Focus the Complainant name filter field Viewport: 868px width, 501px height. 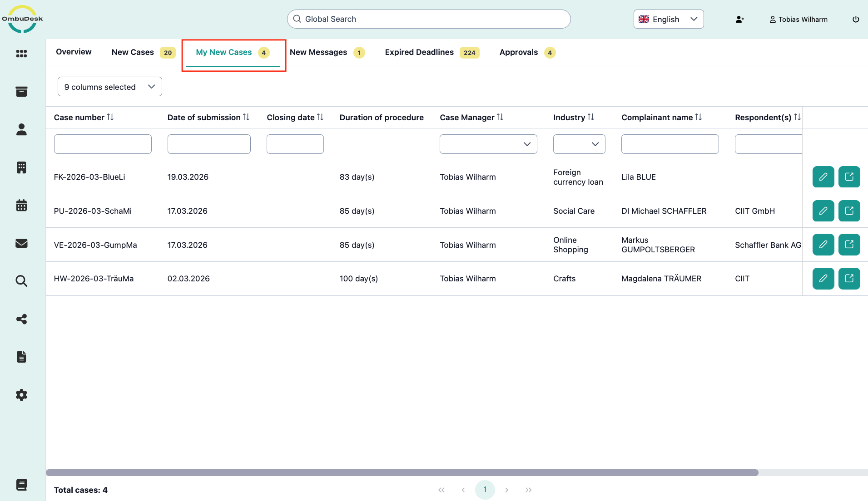point(670,144)
